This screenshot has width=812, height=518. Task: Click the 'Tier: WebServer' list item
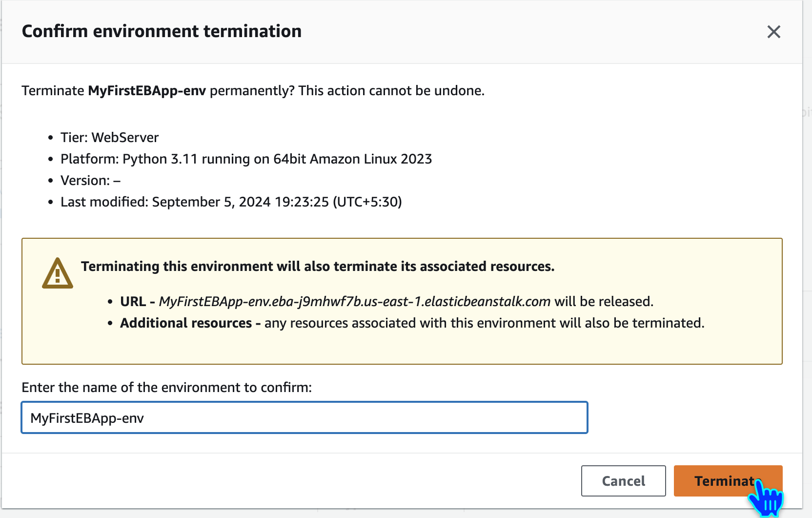click(x=109, y=138)
